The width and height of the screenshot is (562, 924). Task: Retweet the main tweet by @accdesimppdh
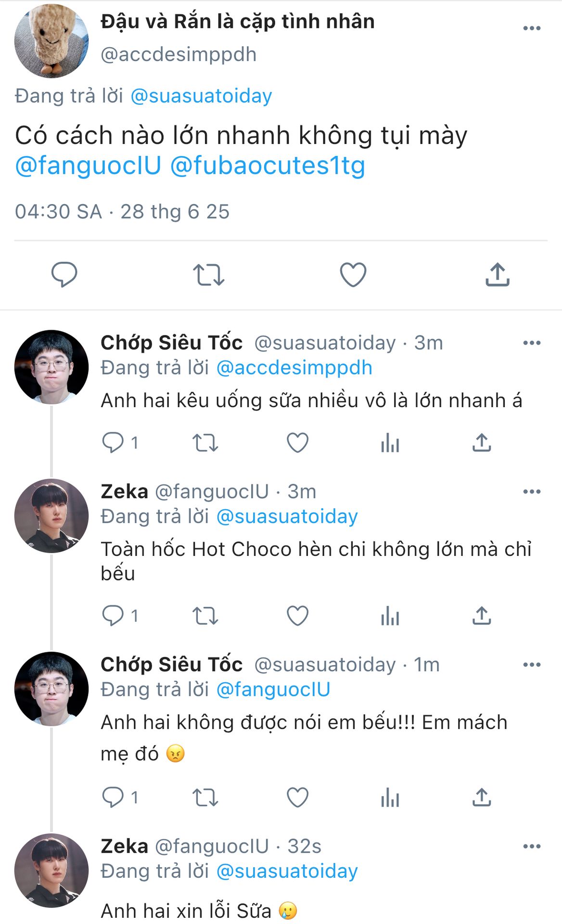(208, 275)
